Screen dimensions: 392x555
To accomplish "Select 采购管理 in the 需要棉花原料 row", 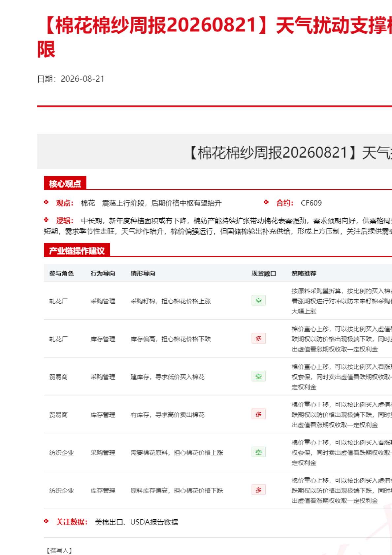I will click(x=103, y=453).
